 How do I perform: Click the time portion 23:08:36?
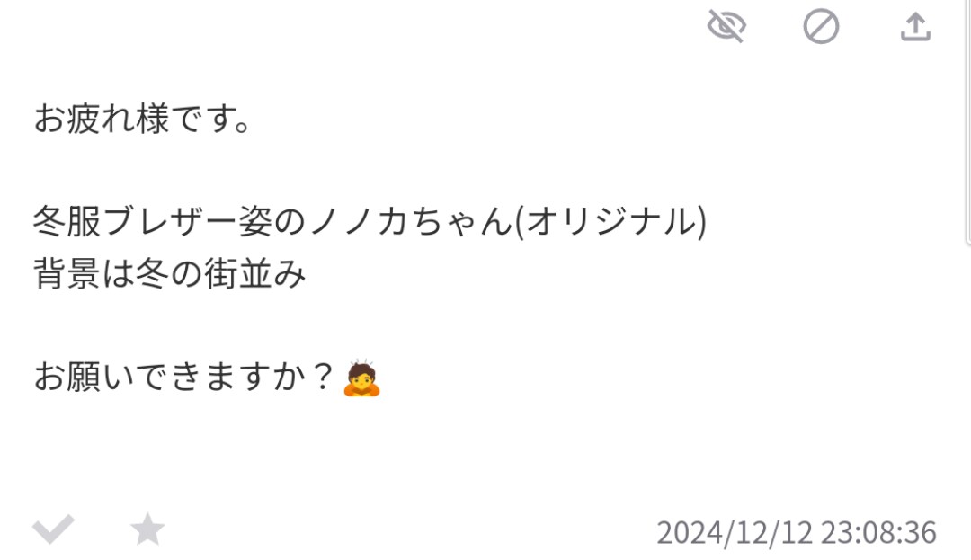click(x=878, y=533)
